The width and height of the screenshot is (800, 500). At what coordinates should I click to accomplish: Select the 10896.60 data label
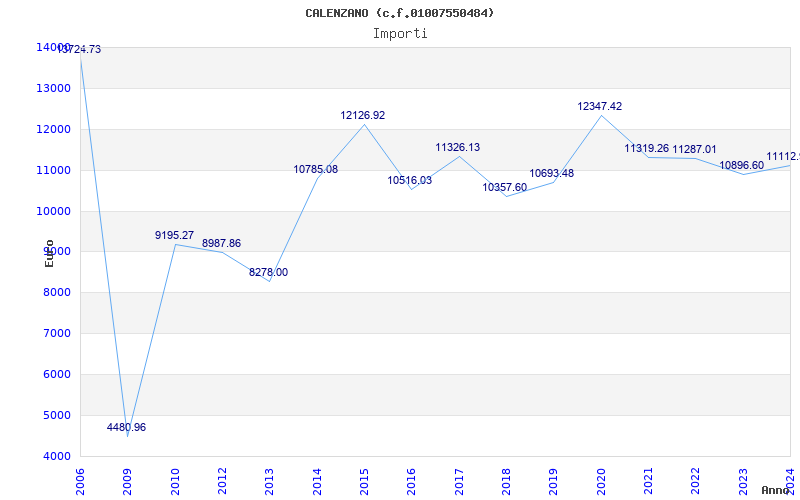click(741, 165)
